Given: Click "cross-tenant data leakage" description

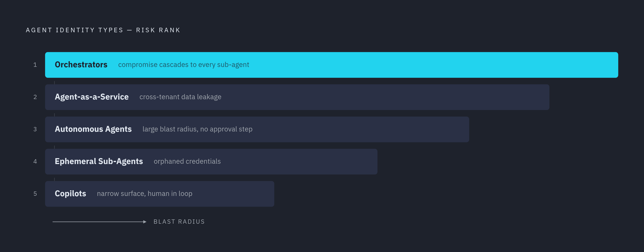Looking at the screenshot, I should pyautogui.click(x=180, y=97).
